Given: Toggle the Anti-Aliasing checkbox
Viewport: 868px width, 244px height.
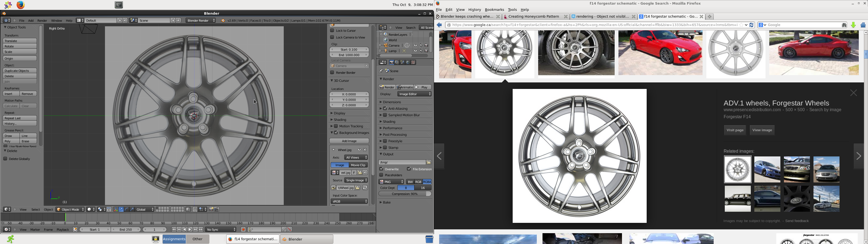Looking at the screenshot, I should pos(385,108).
